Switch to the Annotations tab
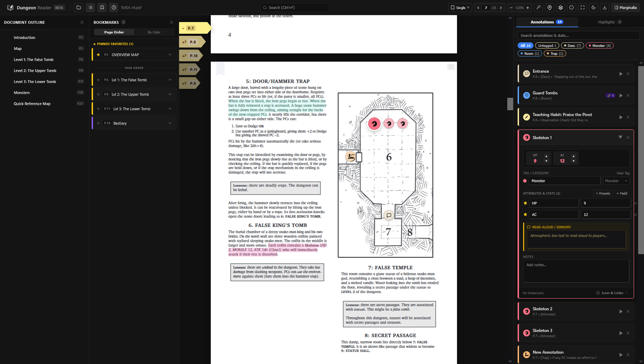644x364 pixels. (x=547, y=22)
